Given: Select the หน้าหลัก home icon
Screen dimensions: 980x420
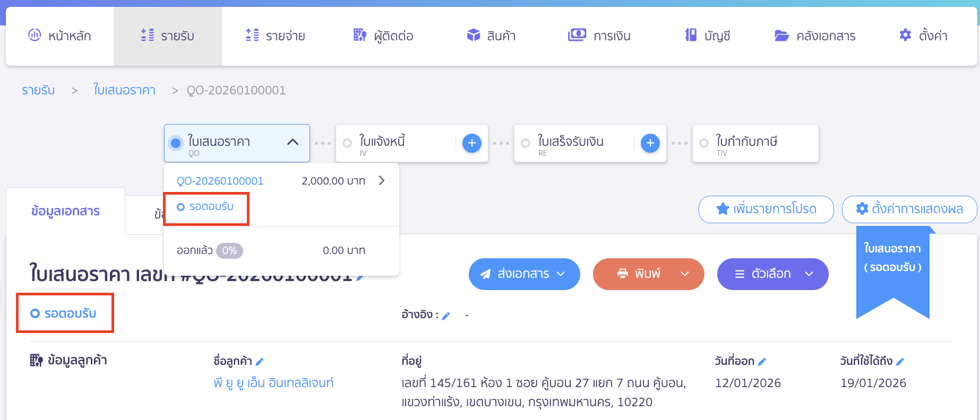Looking at the screenshot, I should pyautogui.click(x=34, y=35).
